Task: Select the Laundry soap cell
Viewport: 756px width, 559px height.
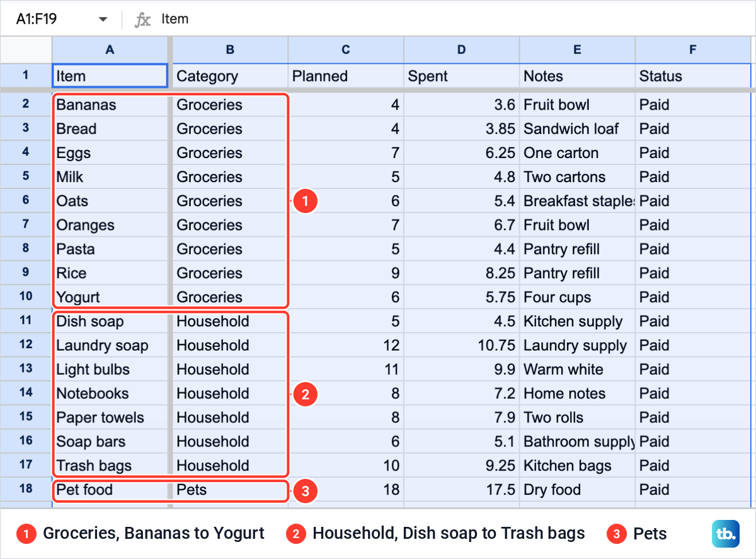Action: [110, 345]
